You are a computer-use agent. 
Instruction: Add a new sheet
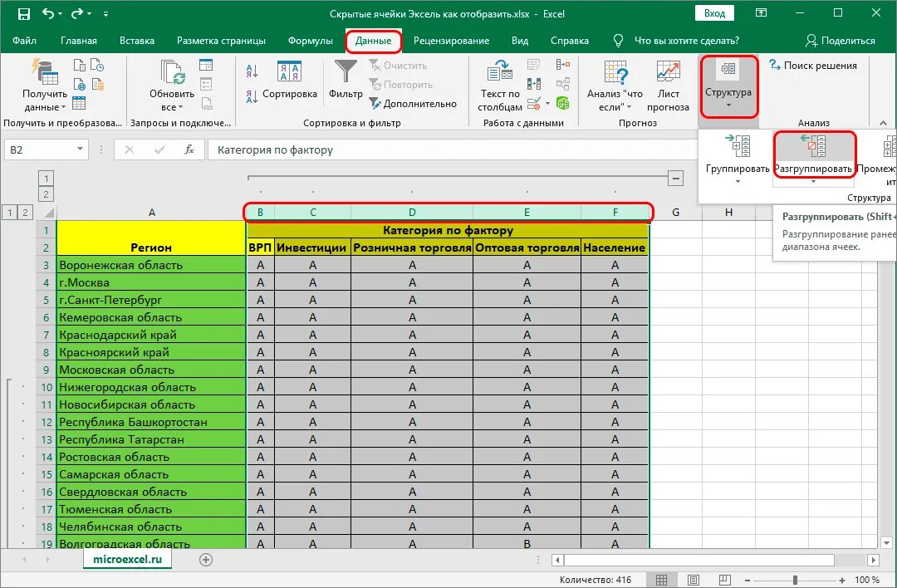(x=206, y=560)
